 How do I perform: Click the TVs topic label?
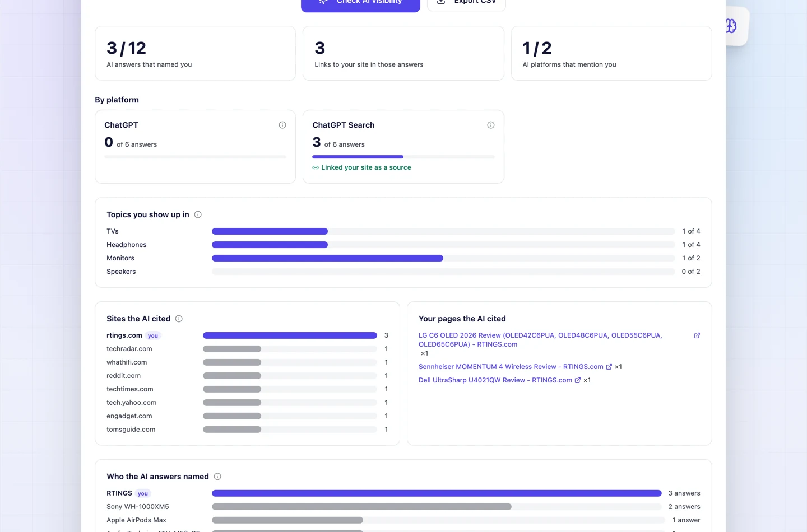click(113, 231)
